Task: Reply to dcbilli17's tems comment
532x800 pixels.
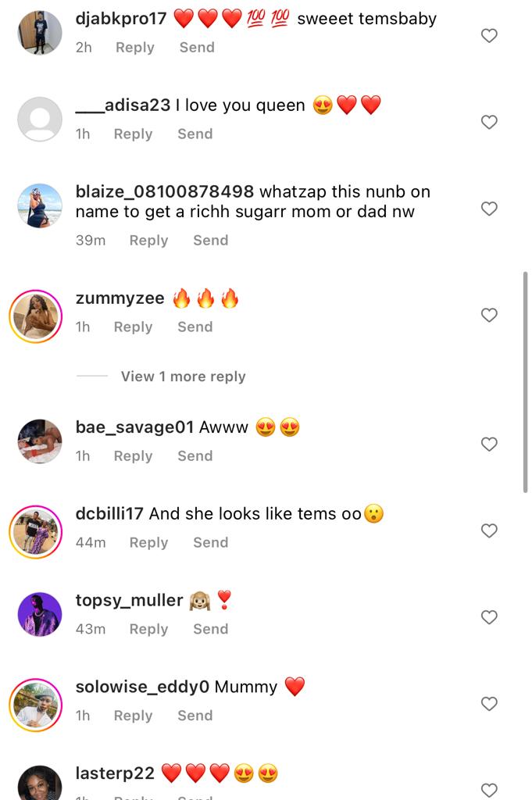Action: (x=148, y=543)
